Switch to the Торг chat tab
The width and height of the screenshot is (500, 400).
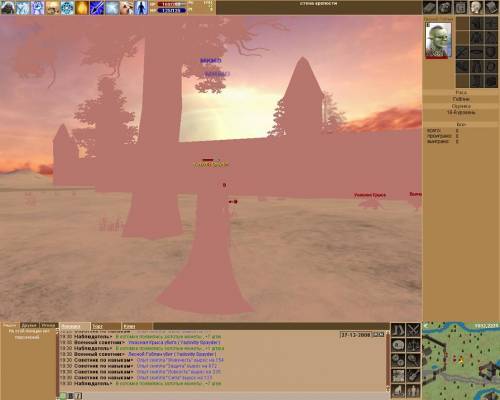click(106, 326)
